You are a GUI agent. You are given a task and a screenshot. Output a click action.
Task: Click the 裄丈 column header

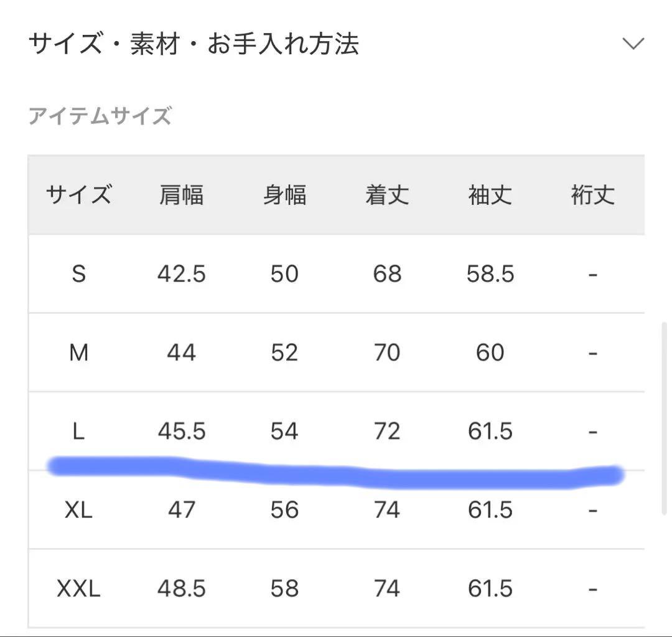(593, 196)
